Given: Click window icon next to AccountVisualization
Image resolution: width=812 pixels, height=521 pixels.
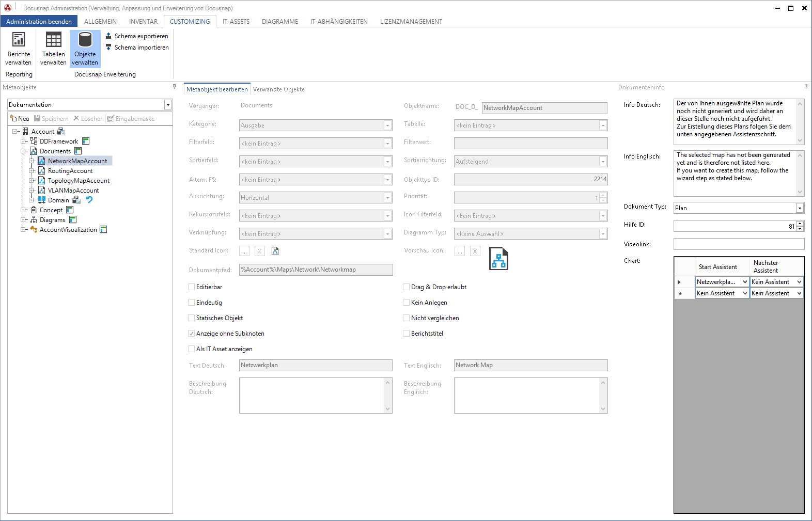Looking at the screenshot, I should click(103, 230).
